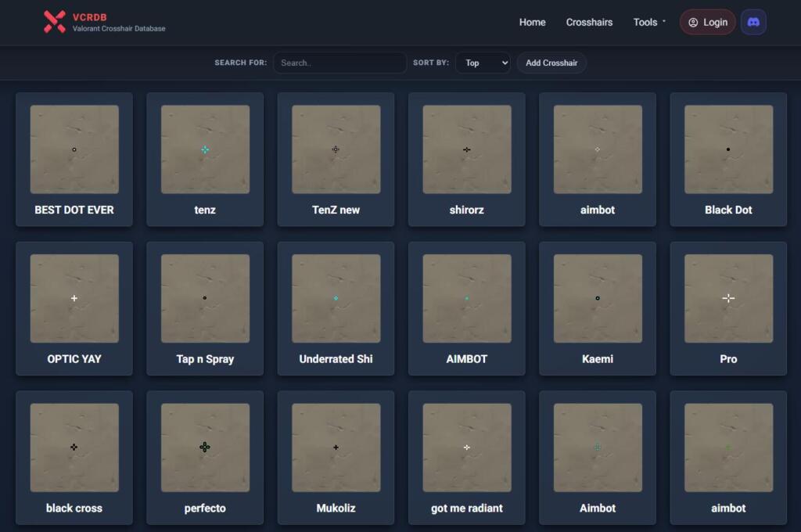
Task: Open the BEST DOT EVER crosshair preview
Action: (x=74, y=149)
